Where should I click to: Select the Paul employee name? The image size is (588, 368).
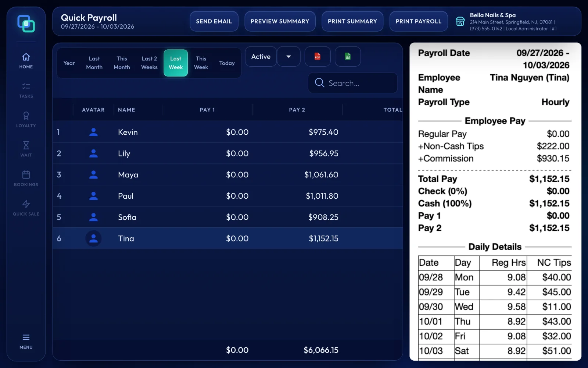point(126,196)
